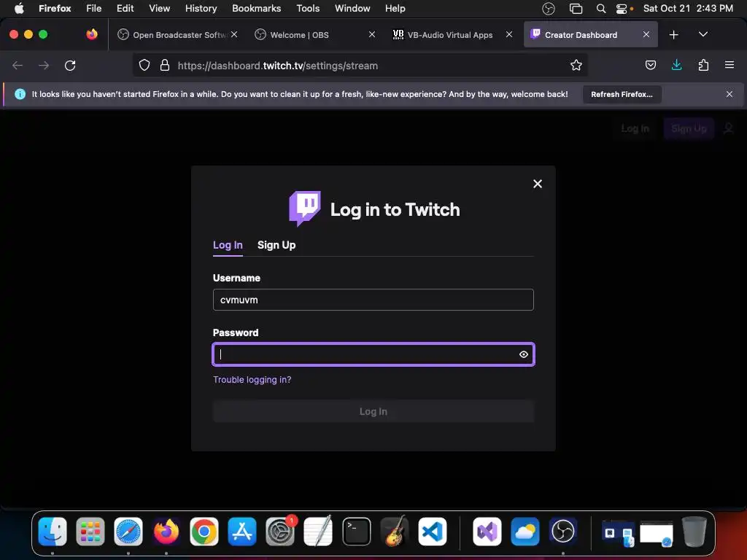747x560 pixels.
Task: Select the Log In tab in dialog
Action: point(228,245)
